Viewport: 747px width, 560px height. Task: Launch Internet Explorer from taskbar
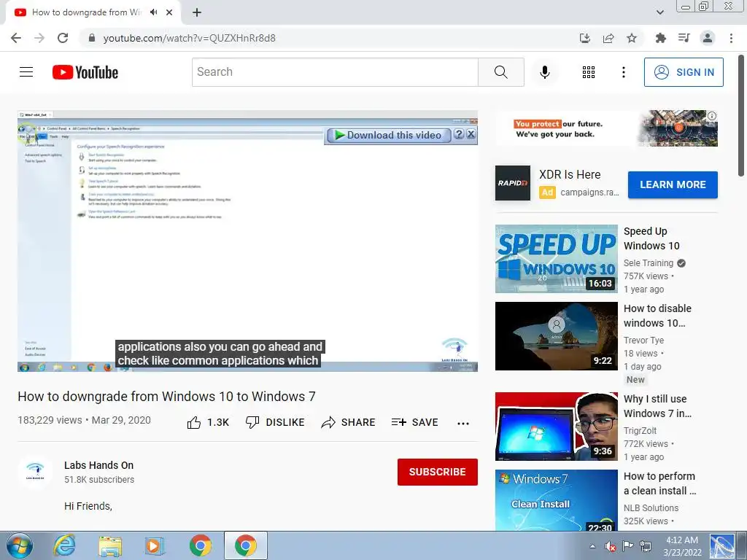(x=64, y=545)
